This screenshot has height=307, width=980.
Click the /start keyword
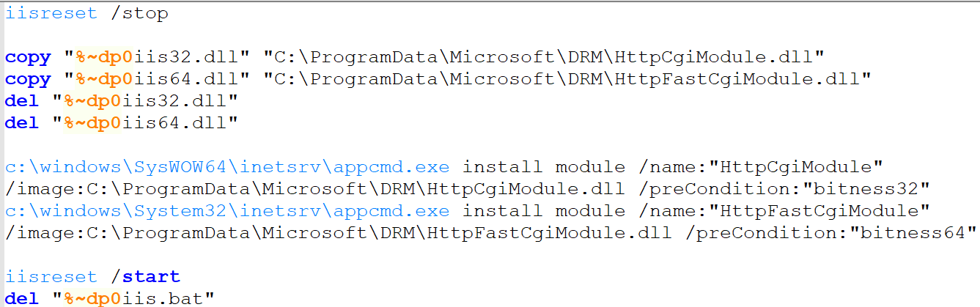coord(144,277)
